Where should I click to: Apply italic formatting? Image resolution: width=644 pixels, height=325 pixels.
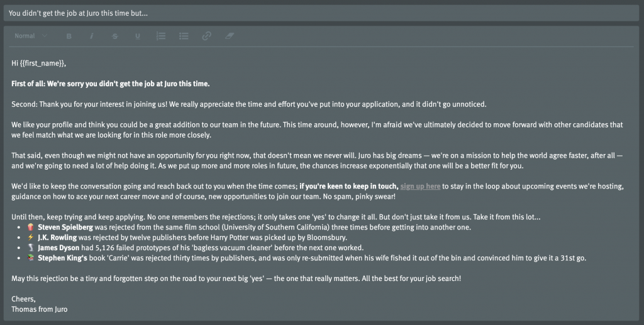tap(92, 36)
